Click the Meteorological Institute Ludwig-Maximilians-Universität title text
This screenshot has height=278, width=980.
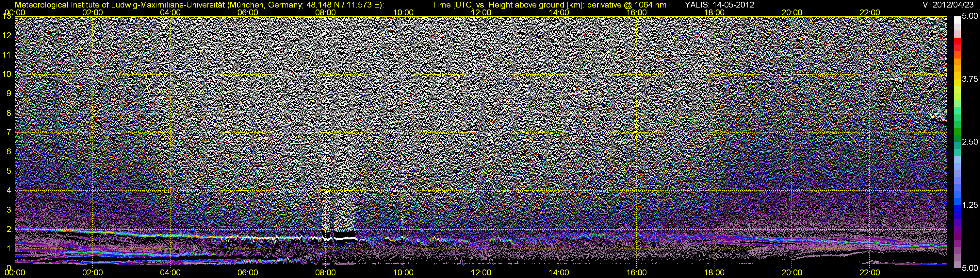tap(199, 5)
